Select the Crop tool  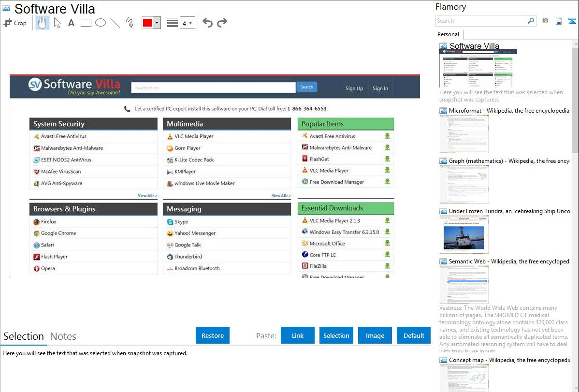tap(15, 23)
